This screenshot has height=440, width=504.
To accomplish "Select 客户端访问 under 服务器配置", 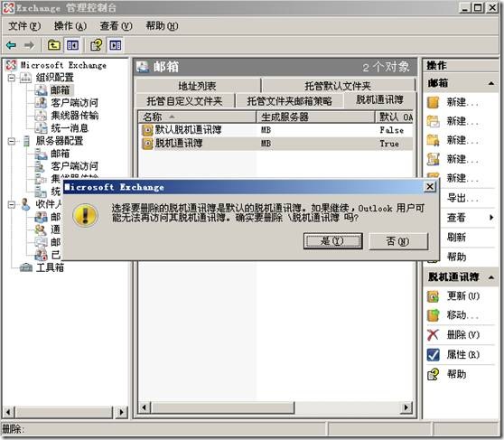I will tap(75, 166).
